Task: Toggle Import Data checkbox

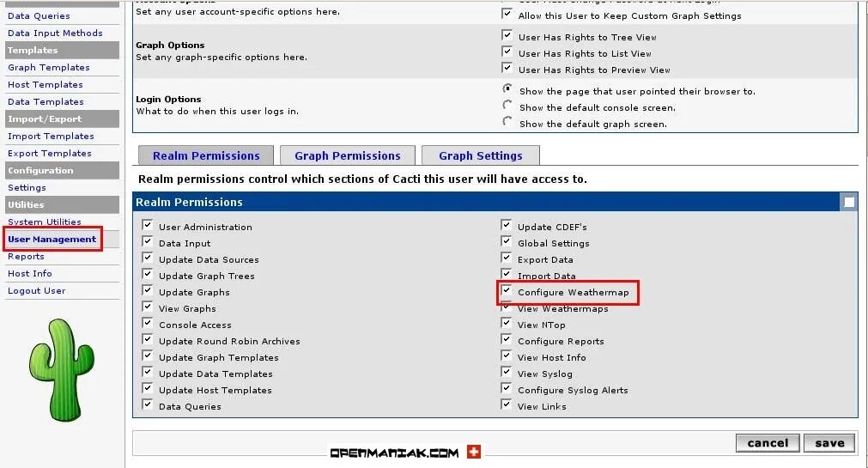Action: coord(506,274)
